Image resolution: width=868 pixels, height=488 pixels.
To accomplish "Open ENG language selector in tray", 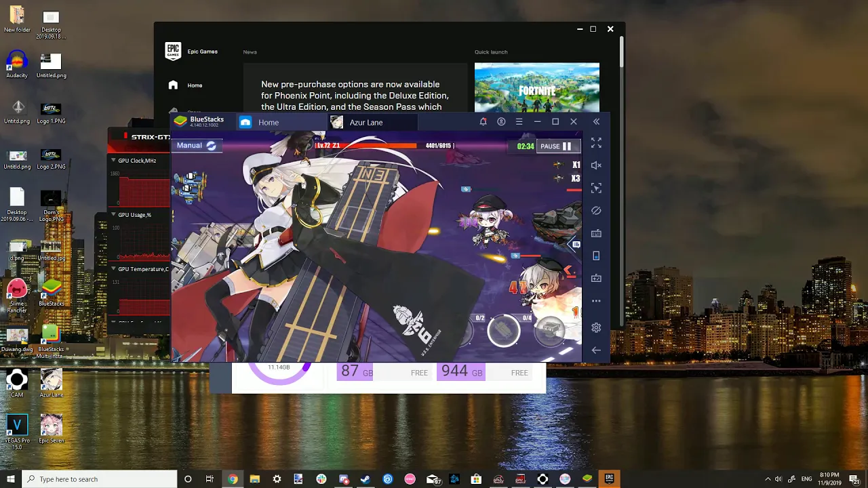I will 807,479.
